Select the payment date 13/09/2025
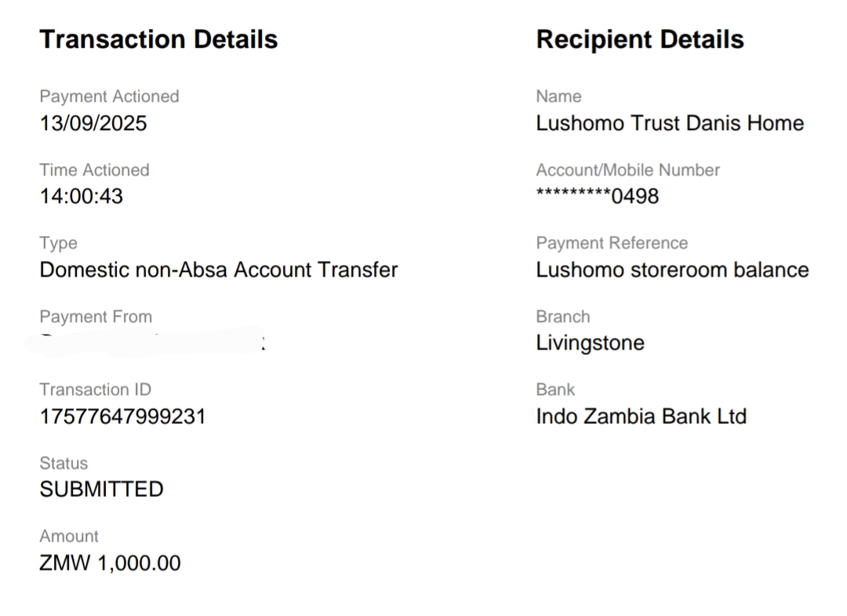This screenshot has height=616, width=847. [93, 123]
